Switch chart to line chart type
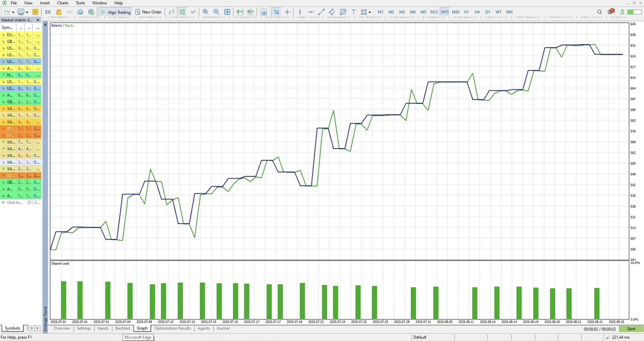Viewport: 644px width, 341px height. (193, 12)
